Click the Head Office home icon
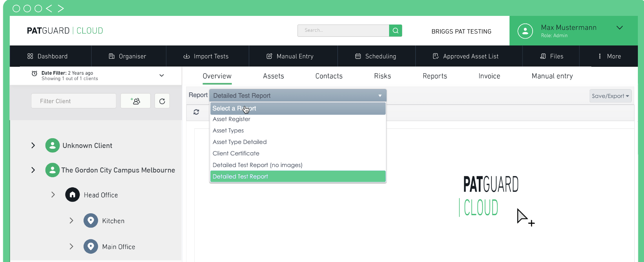Image resolution: width=644 pixels, height=262 pixels. click(x=72, y=195)
